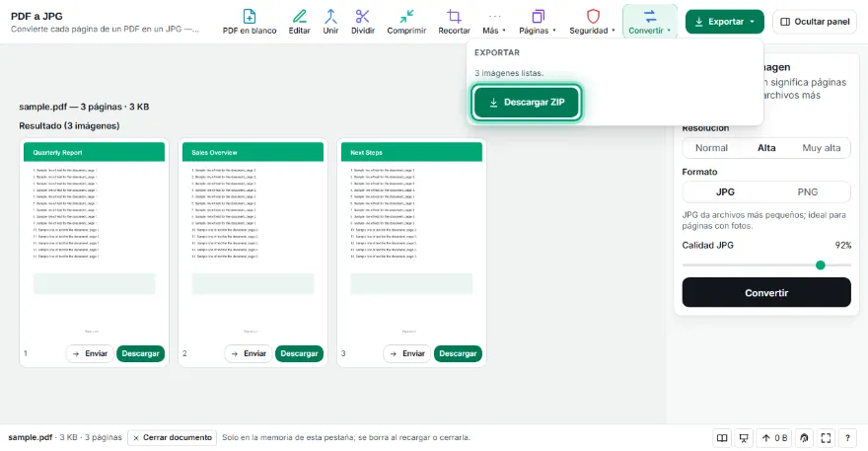The width and height of the screenshot is (868, 451).
Task: Click the '92%' quality value
Action: click(842, 246)
